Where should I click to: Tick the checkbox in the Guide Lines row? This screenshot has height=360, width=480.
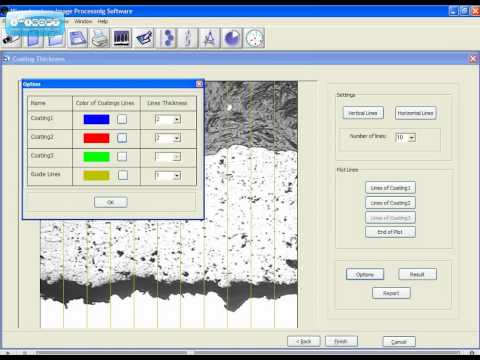123,175
